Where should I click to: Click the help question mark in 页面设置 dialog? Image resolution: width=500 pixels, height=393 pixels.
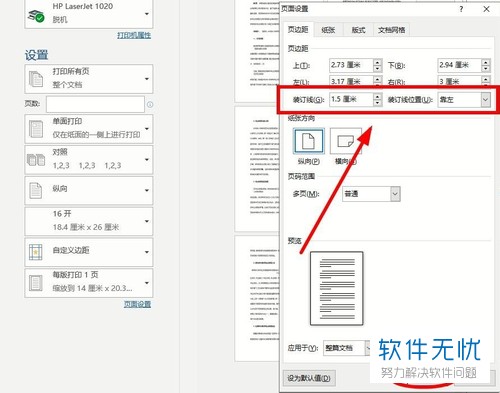point(461,9)
